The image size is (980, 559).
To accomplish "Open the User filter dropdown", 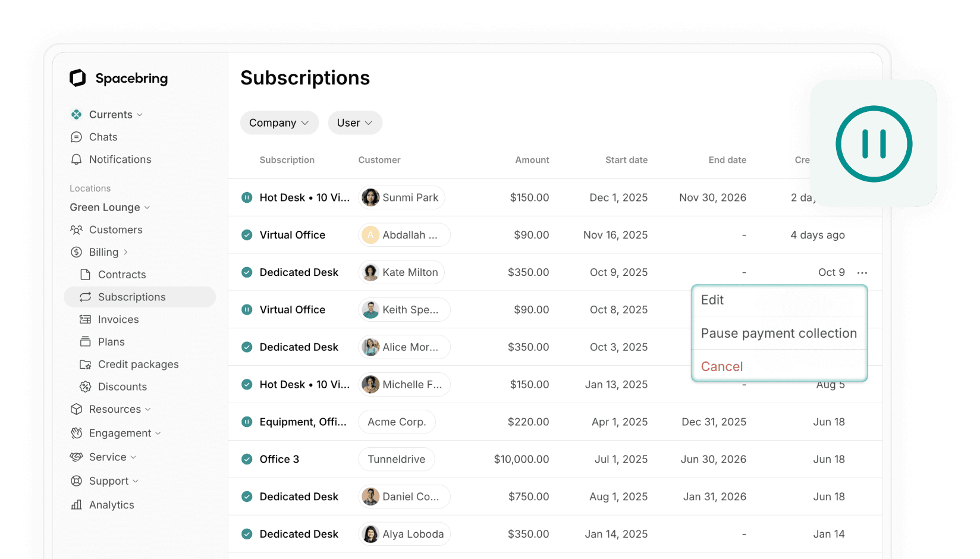I will (355, 123).
